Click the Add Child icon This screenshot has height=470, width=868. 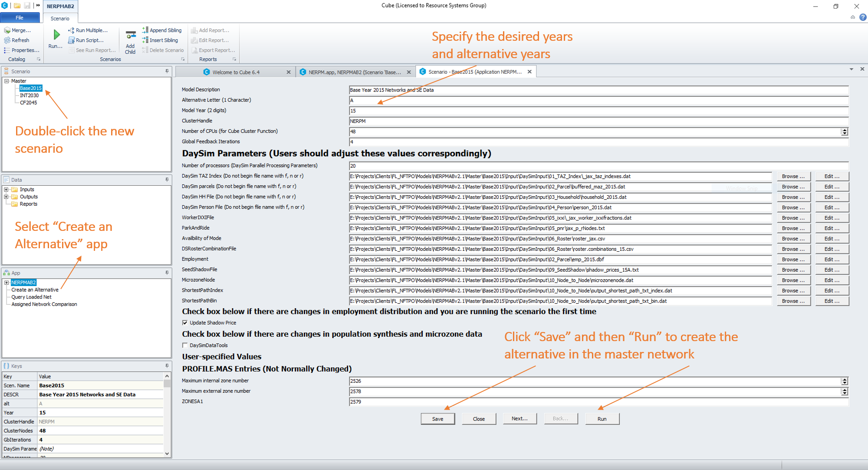pos(130,35)
